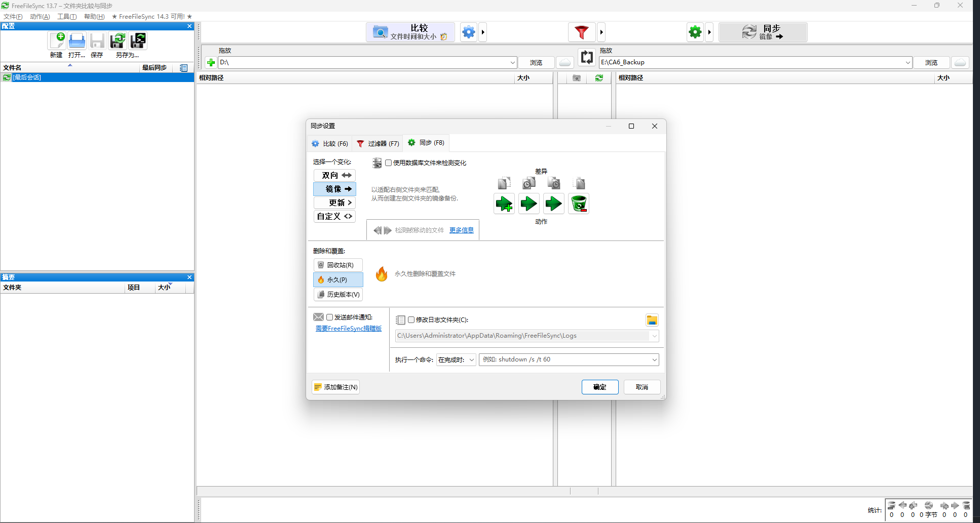Click the right-only delete trash action icon
The image size is (980, 523).
click(579, 204)
